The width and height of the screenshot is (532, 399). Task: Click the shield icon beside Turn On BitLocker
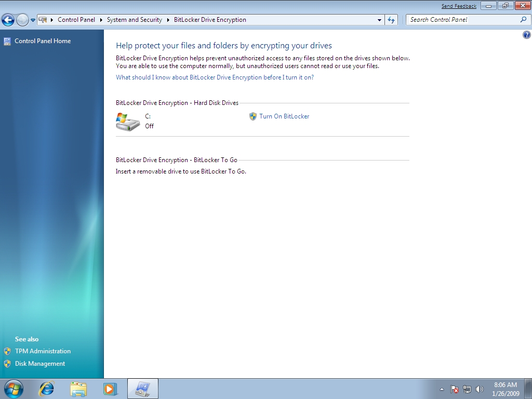click(x=253, y=116)
